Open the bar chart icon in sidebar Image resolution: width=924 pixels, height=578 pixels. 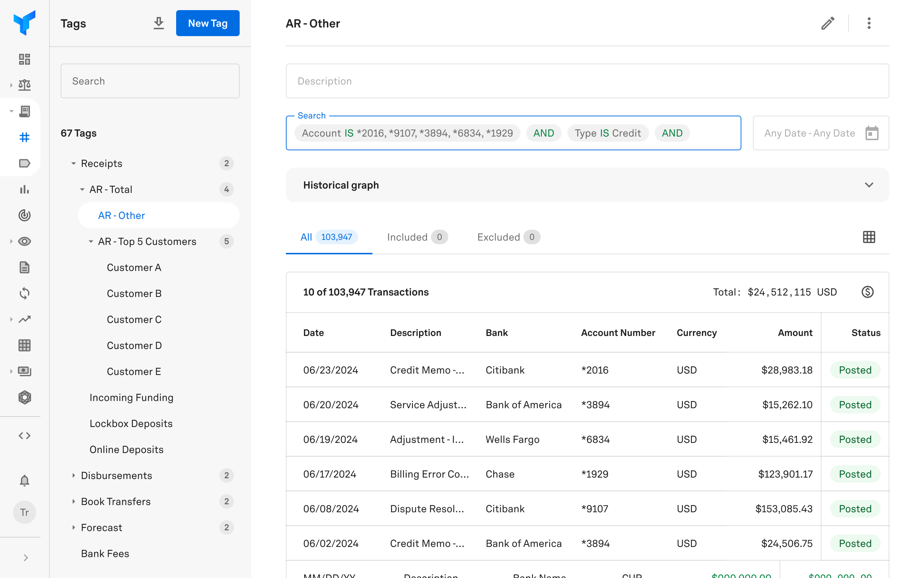pyautogui.click(x=25, y=189)
